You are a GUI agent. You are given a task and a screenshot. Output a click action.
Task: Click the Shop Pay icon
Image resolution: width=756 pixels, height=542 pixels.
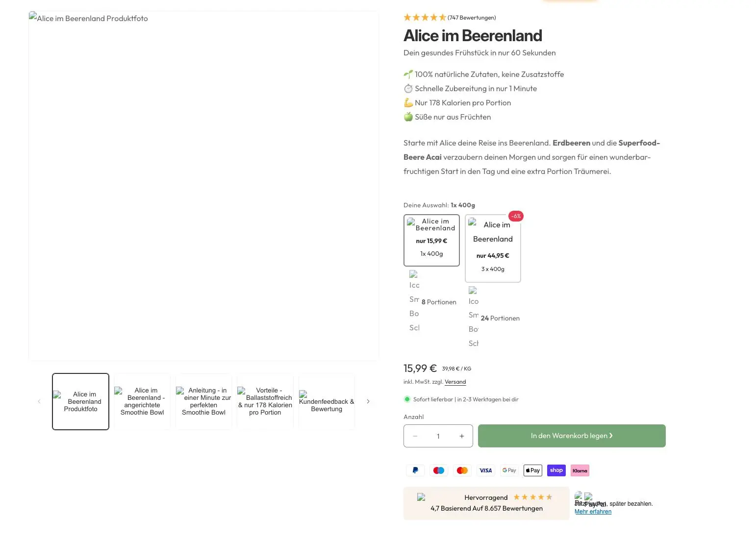coord(556,470)
